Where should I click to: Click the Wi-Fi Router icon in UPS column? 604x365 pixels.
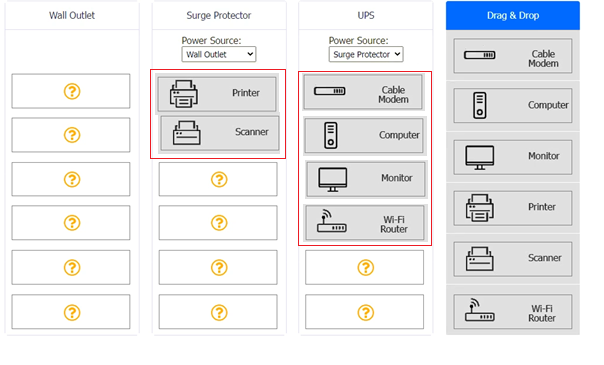[332, 221]
